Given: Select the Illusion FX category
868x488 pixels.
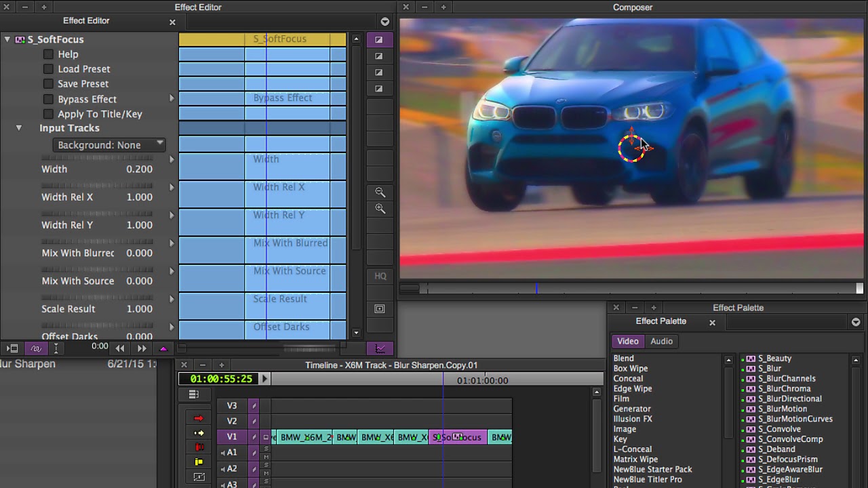Looking at the screenshot, I should pyautogui.click(x=633, y=419).
